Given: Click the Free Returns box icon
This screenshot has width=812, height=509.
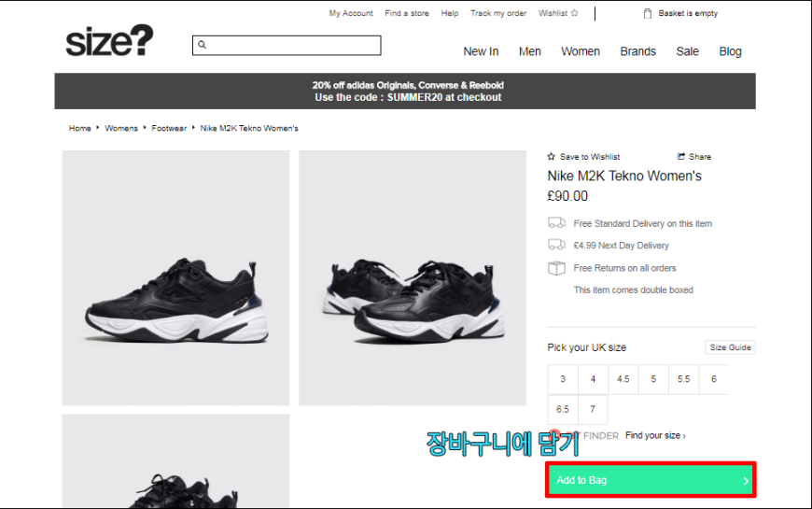Looking at the screenshot, I should [x=556, y=268].
